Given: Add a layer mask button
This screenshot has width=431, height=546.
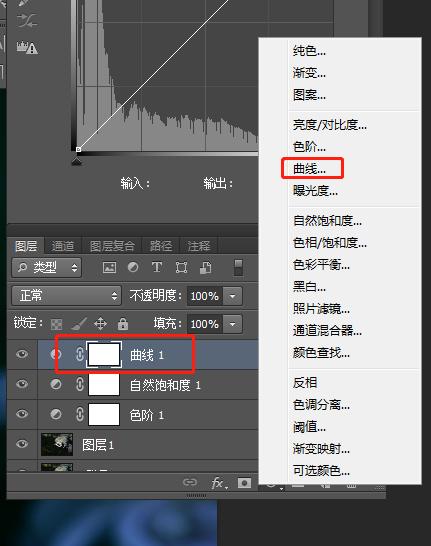Looking at the screenshot, I should pyautogui.click(x=244, y=483).
